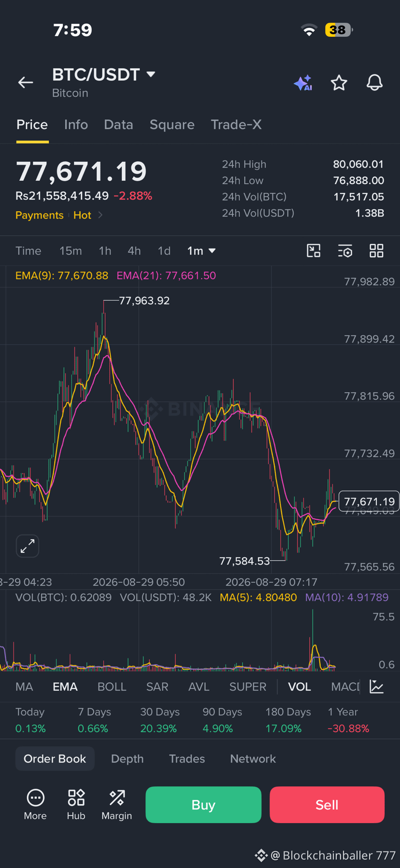Tap the EMA(9) value label

(x=62, y=275)
